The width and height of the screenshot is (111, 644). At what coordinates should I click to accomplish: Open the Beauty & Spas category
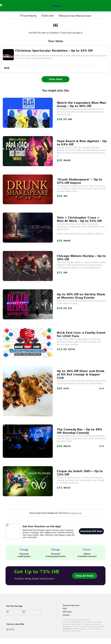click(x=75, y=16)
